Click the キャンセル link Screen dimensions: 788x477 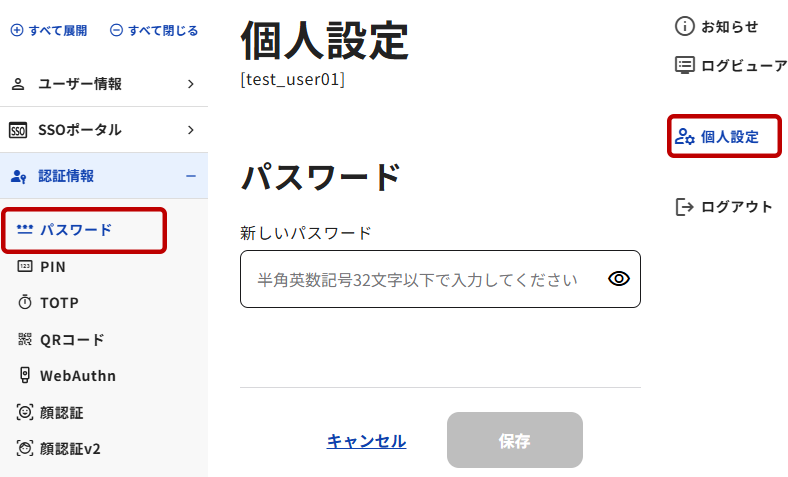(366, 441)
